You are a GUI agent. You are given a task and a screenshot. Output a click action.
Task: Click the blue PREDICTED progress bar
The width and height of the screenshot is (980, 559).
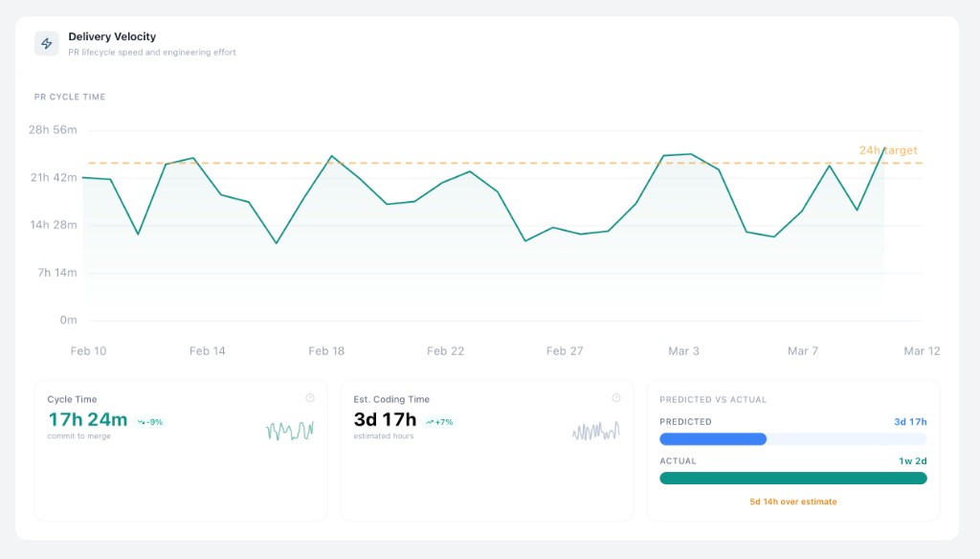pyautogui.click(x=712, y=438)
